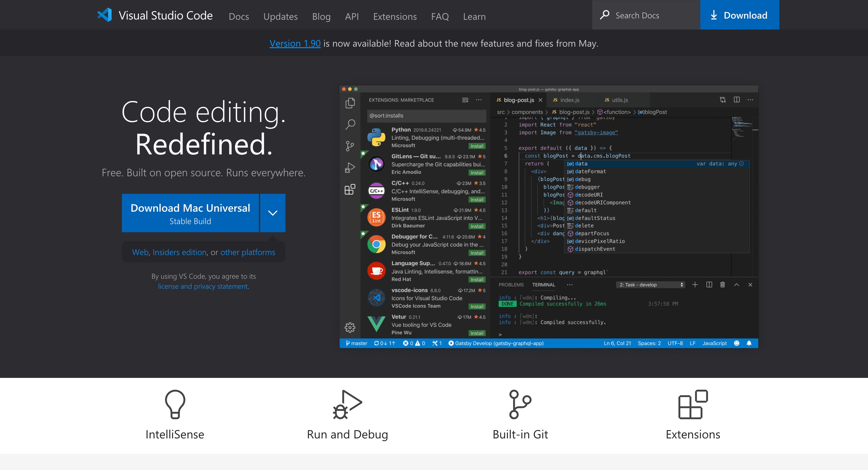
Task: Switch to the index.js editor tab
Action: coord(569,100)
